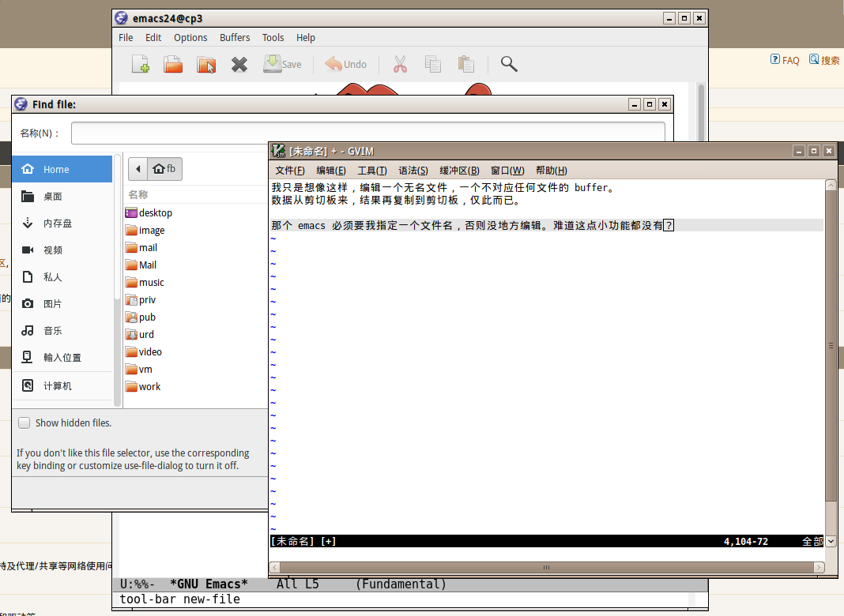The image size is (844, 616).
Task: Open the 文件(F) menu in GVIM
Action: (x=290, y=171)
